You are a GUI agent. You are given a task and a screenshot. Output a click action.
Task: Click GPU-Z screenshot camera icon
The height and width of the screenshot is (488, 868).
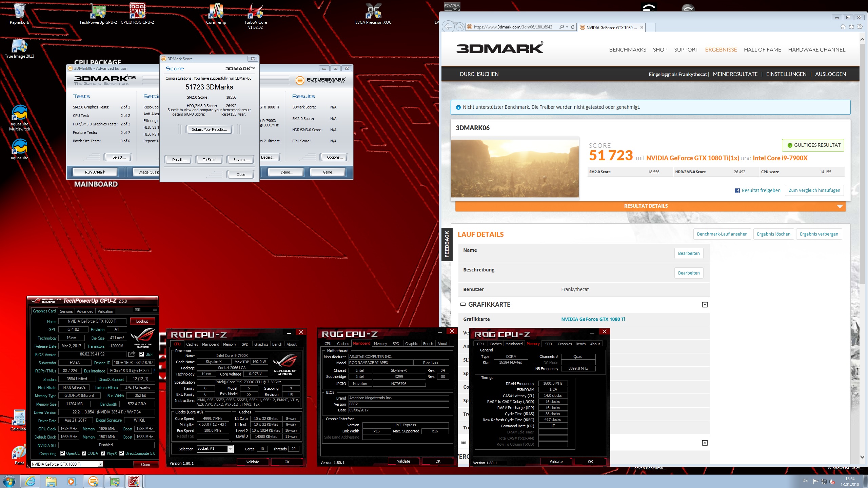click(137, 309)
